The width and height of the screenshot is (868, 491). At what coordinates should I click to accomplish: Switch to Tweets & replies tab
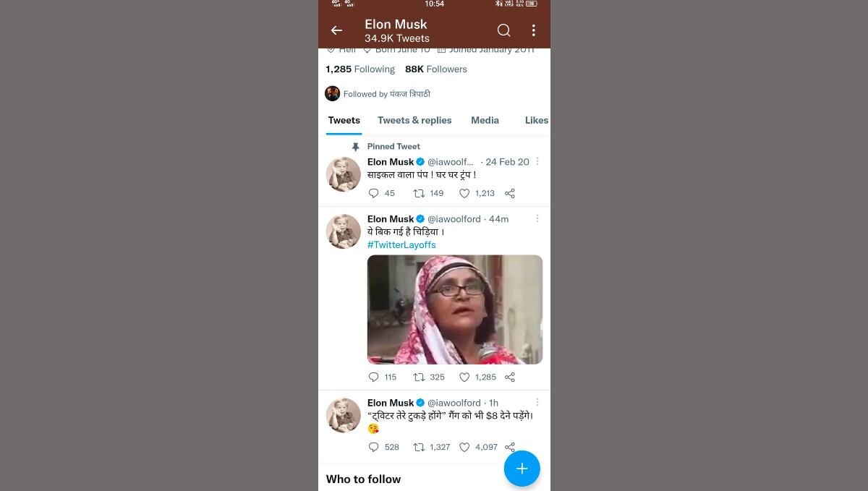click(414, 120)
